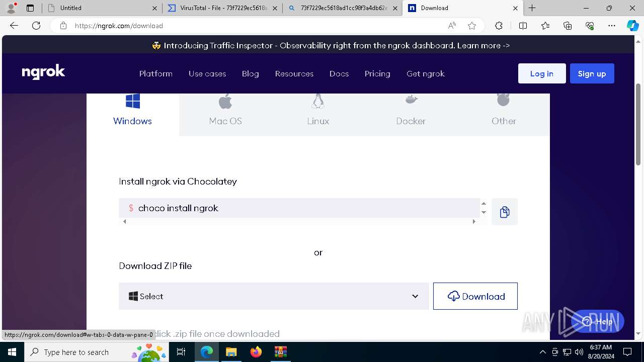Open the notification center icon
Screen dimensions: 644x362
pyautogui.click(x=627, y=352)
